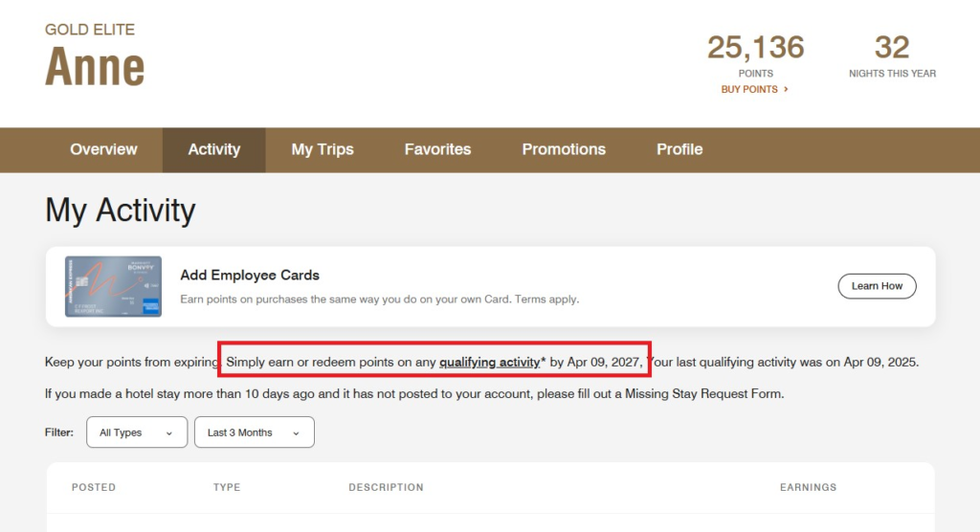
Task: Click the My Activity page heading
Action: pos(120,211)
